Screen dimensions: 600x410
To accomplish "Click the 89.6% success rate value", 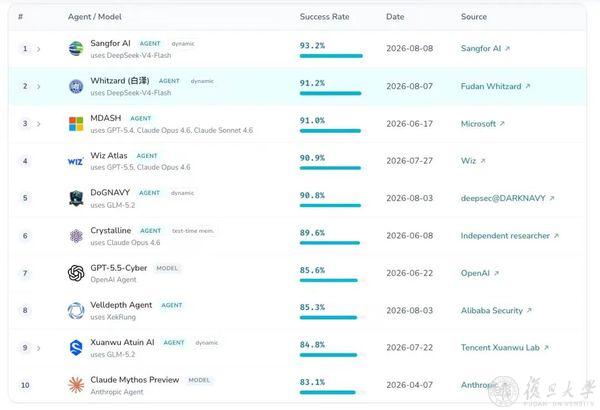I will [x=312, y=233].
